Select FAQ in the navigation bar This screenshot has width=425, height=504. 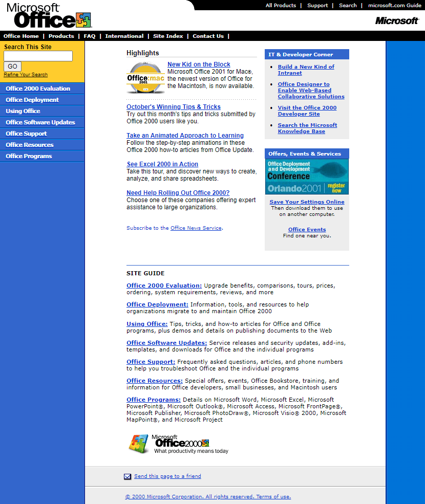pos(90,36)
